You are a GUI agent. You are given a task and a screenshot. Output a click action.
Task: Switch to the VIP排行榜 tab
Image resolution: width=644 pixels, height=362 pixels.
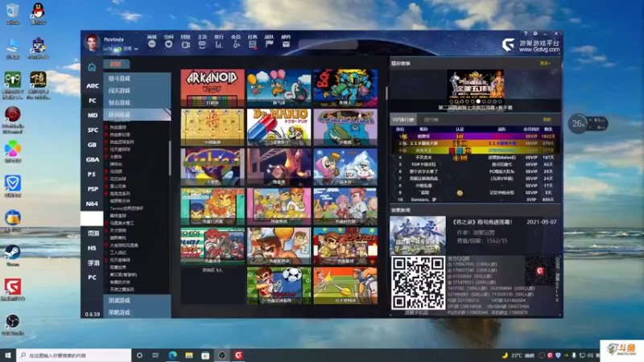402,119
